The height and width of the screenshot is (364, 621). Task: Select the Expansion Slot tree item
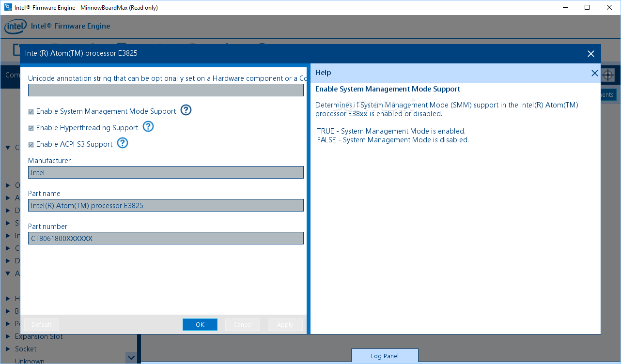[39, 336]
